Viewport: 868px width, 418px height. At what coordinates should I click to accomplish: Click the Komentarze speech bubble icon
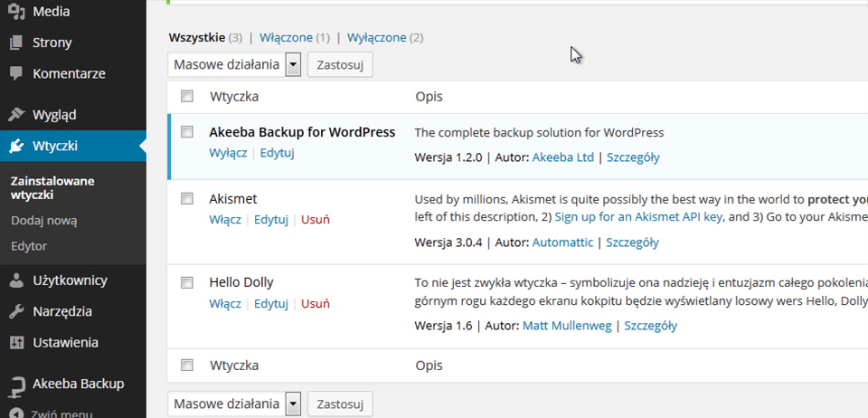[x=16, y=73]
